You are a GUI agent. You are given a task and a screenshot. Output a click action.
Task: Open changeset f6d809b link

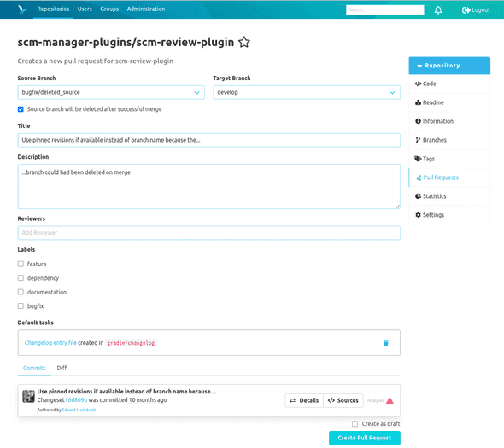point(76,400)
